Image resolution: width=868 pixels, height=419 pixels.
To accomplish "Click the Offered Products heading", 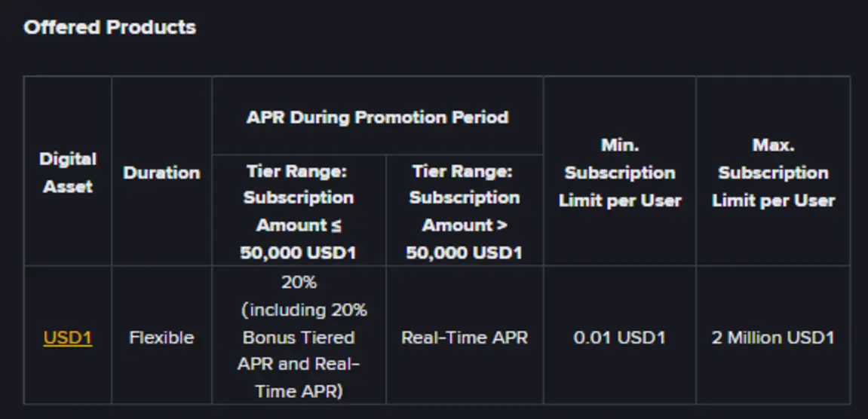I will tap(109, 28).
